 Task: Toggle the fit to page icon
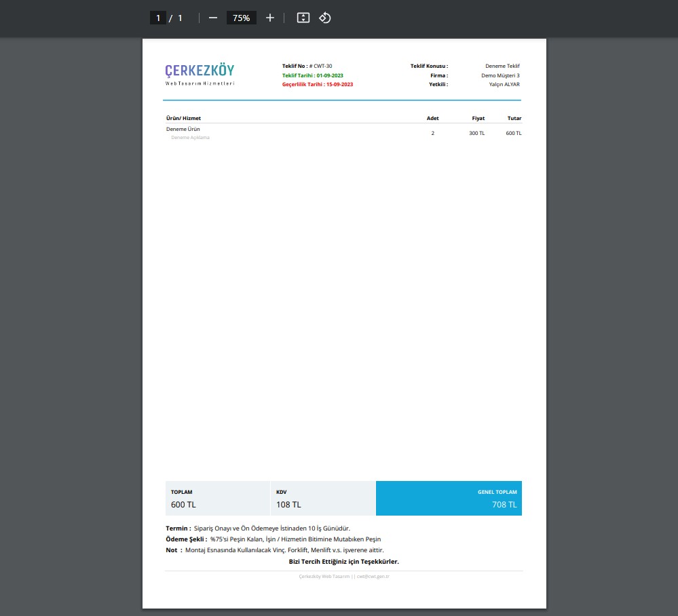point(303,18)
